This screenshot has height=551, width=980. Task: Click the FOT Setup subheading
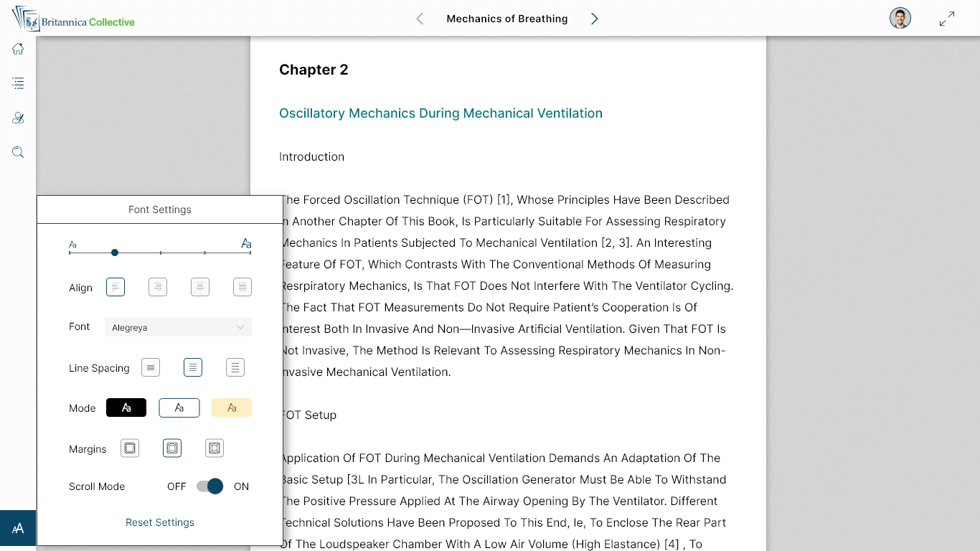click(308, 415)
